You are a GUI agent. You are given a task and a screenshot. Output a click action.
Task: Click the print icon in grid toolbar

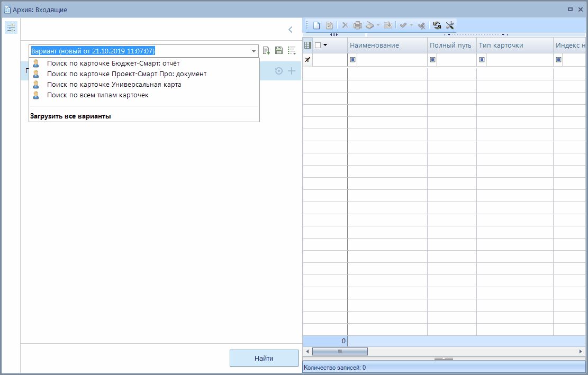pos(358,25)
